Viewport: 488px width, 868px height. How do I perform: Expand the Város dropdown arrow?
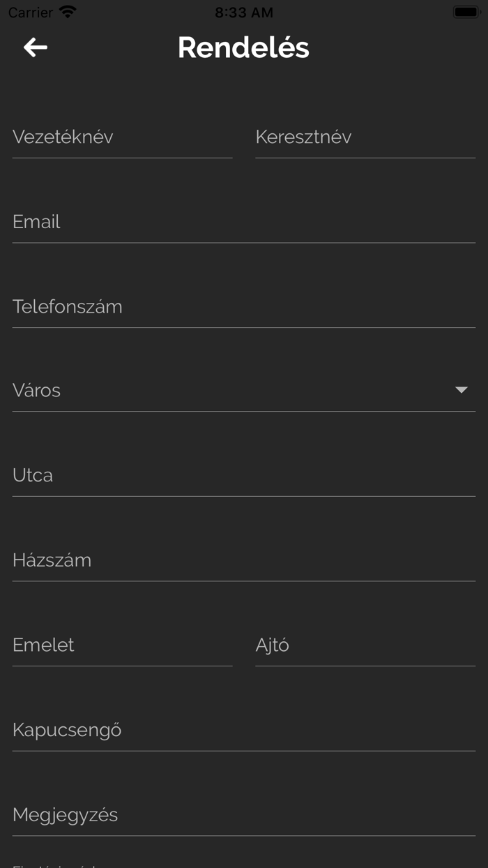[461, 390]
